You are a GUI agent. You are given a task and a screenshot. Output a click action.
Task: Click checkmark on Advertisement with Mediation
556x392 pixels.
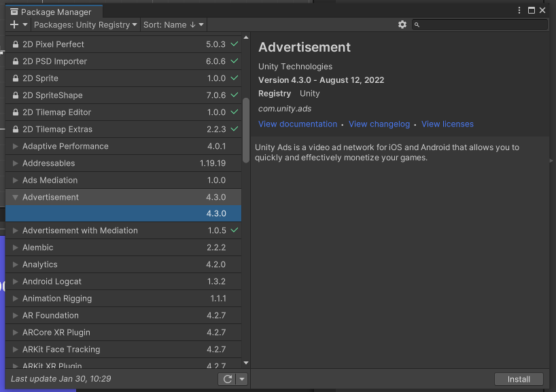[234, 230]
